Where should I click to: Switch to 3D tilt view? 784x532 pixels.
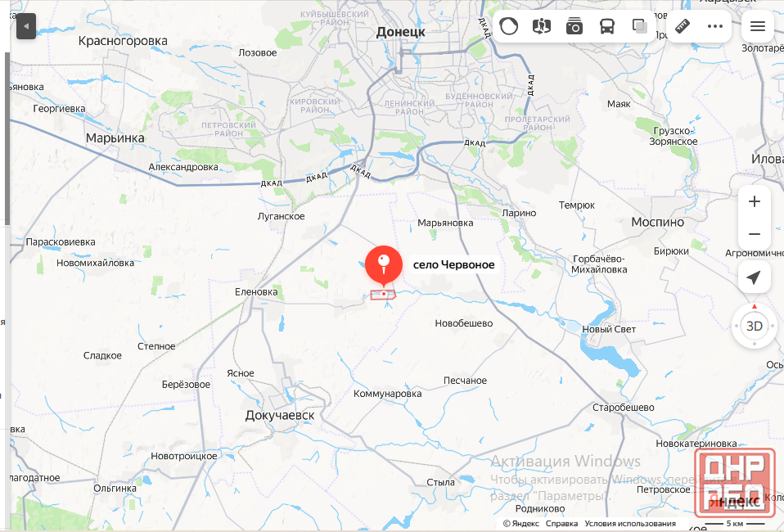point(754,327)
